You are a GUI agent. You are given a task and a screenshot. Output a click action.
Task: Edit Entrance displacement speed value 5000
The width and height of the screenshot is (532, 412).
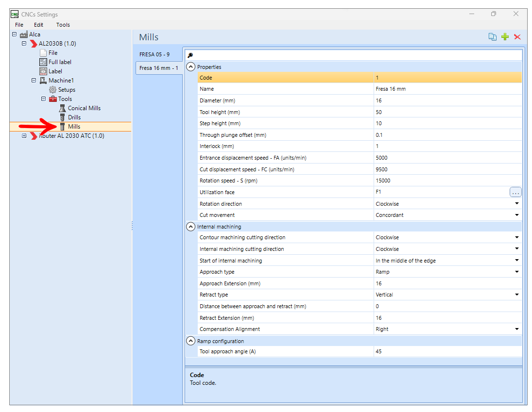pos(447,158)
